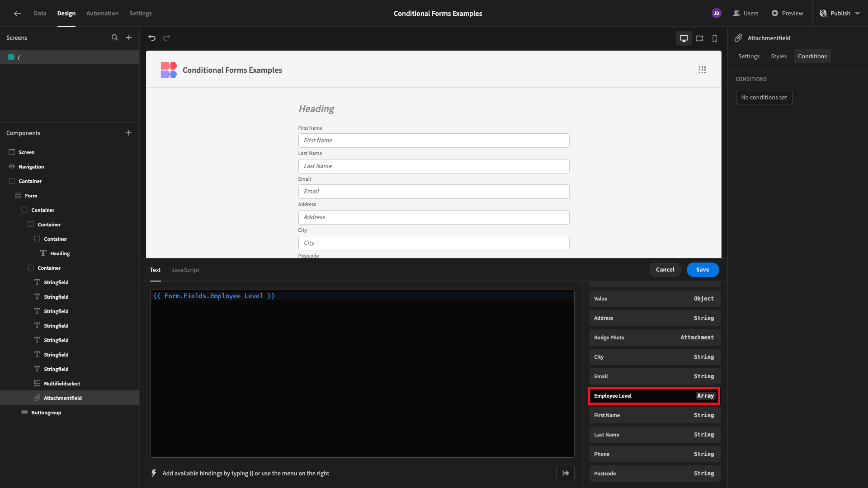The image size is (868, 488).
Task: Open the Data tab
Action: pyautogui.click(x=40, y=14)
